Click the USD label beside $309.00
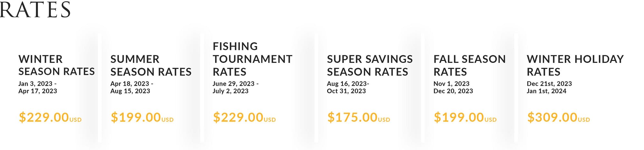This screenshot has width=644, height=150. pos(584,120)
